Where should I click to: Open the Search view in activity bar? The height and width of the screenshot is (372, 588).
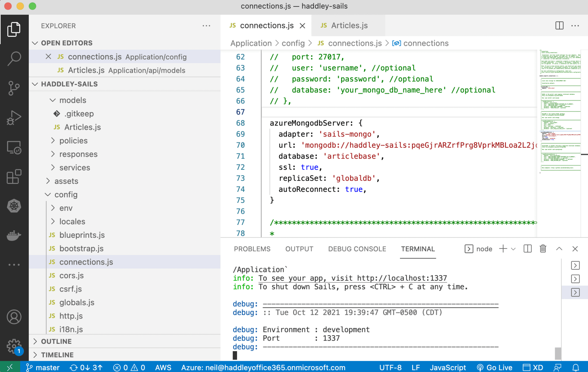(14, 58)
